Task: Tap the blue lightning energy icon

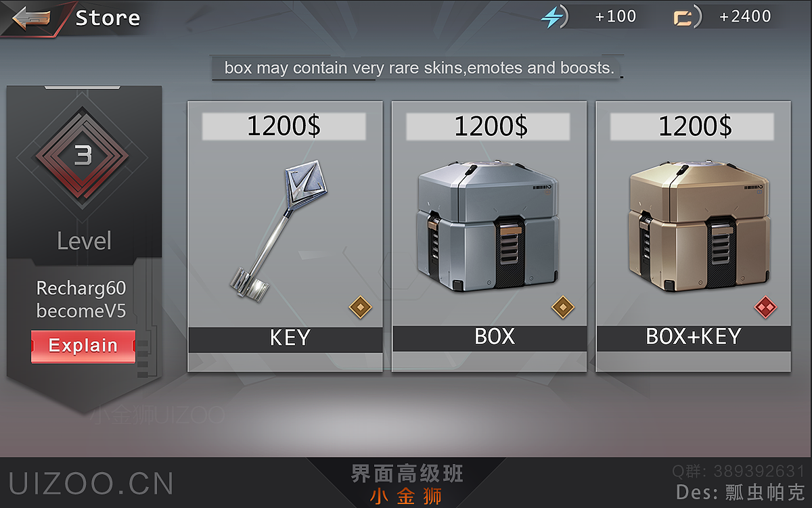Action: (551, 18)
